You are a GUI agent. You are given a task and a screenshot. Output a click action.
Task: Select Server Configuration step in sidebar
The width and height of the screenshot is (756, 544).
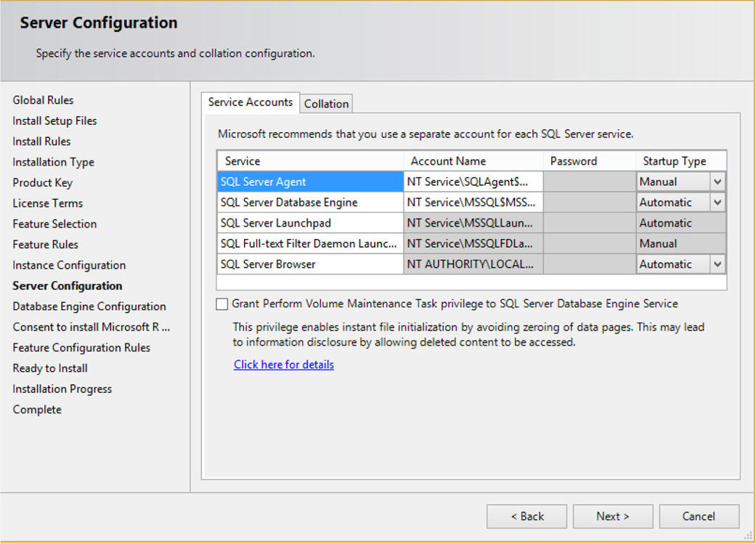tap(68, 286)
